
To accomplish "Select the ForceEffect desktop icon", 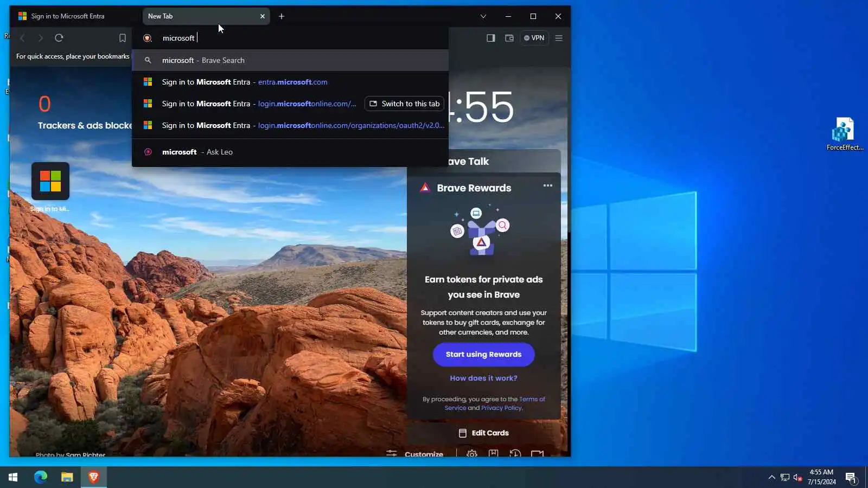I will coord(845,134).
